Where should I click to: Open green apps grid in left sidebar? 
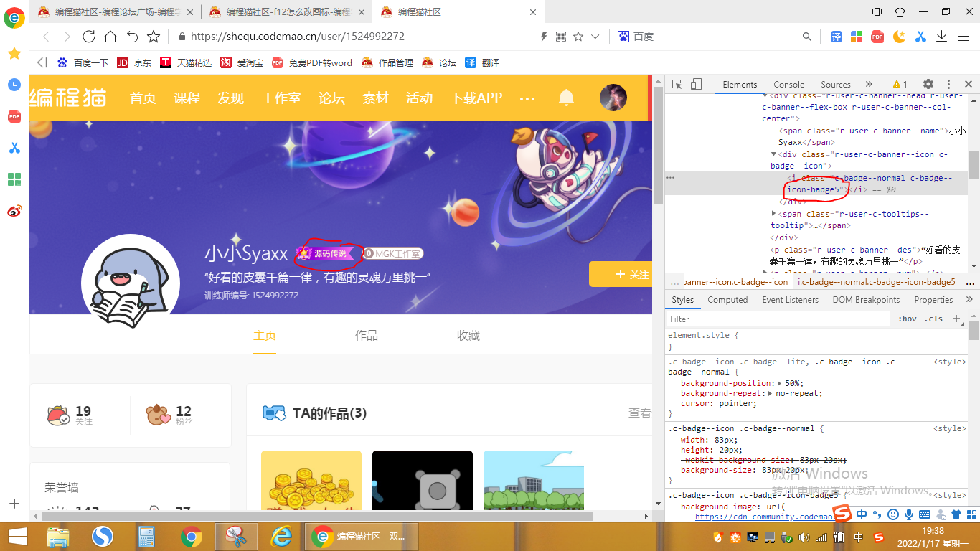[x=14, y=179]
